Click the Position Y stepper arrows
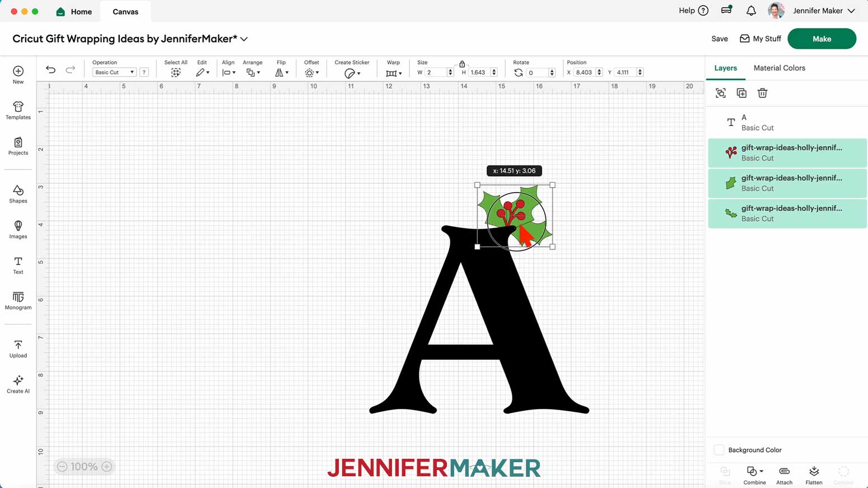This screenshot has height=488, width=868. coord(640,72)
